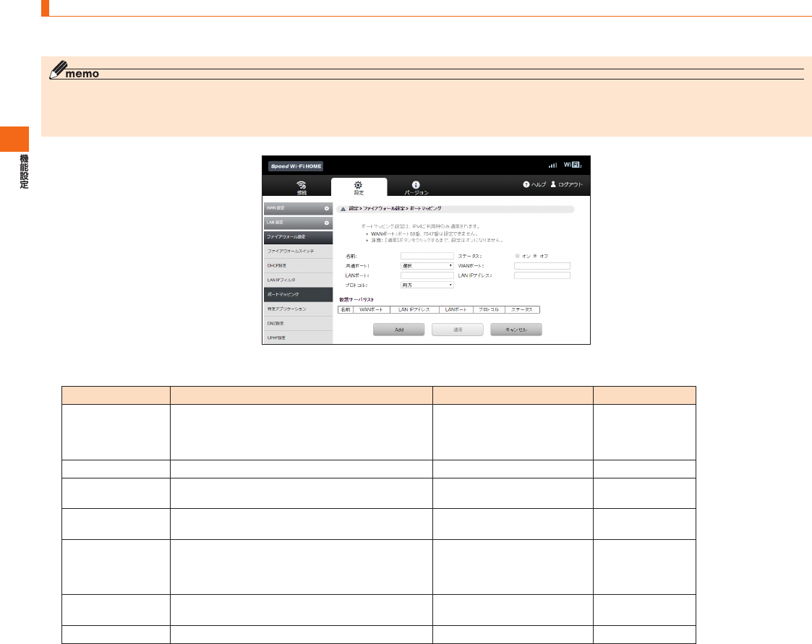The image size is (812, 644).
Task: Select the 設定 gear tab
Action: 359,187
